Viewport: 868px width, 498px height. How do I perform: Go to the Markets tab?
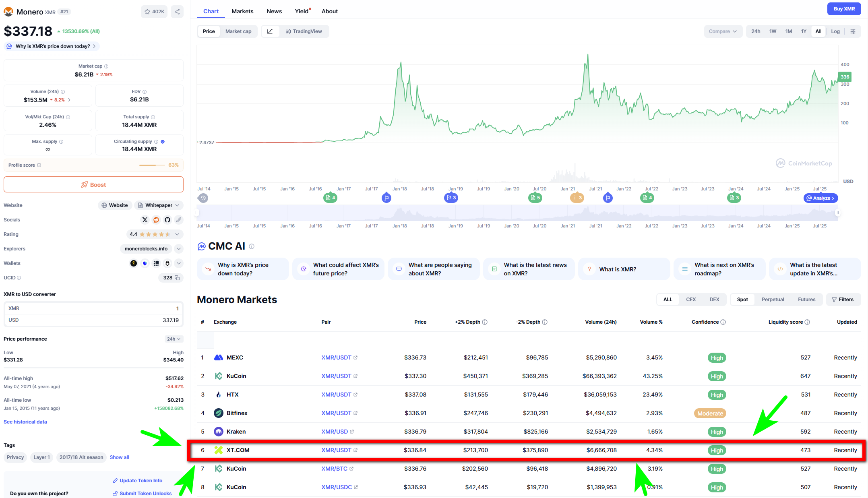tap(242, 11)
